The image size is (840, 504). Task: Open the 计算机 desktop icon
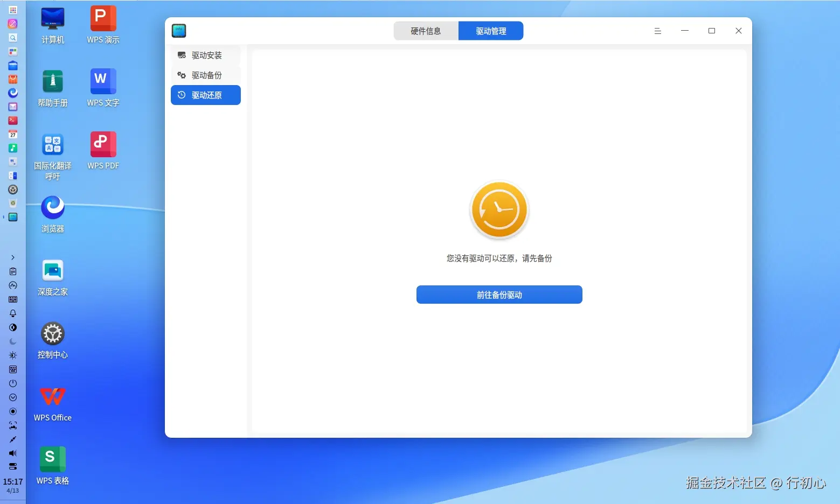[53, 25]
